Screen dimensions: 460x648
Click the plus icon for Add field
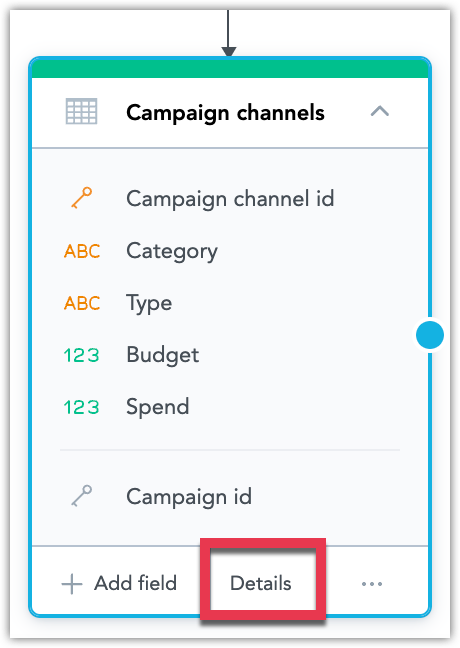pos(72,584)
